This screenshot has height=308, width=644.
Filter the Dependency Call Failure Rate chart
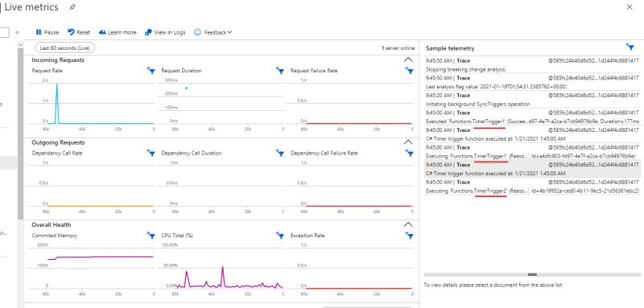[x=409, y=153]
